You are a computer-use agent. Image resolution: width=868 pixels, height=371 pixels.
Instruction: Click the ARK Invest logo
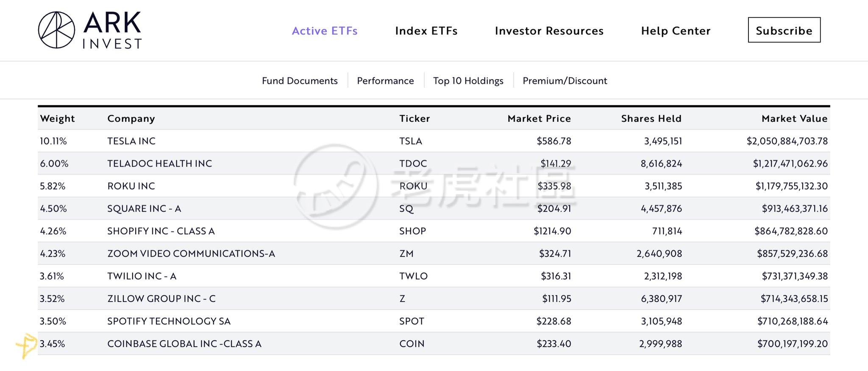click(90, 30)
